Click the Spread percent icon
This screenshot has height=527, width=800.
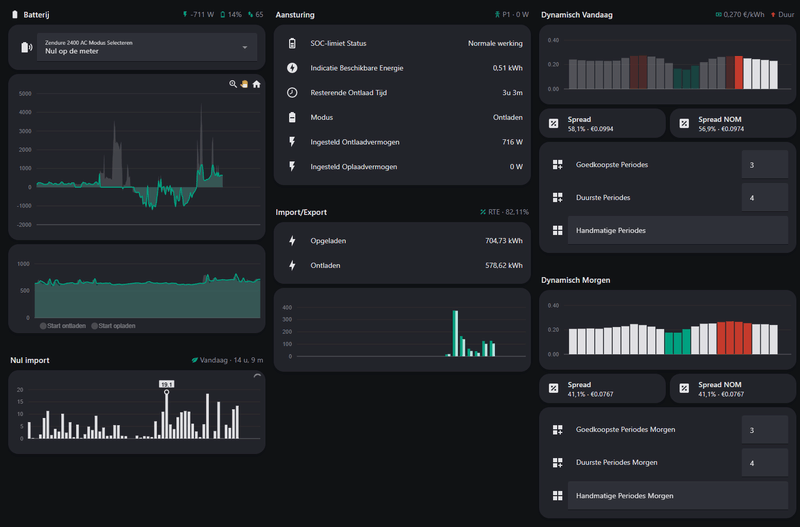[x=555, y=123]
